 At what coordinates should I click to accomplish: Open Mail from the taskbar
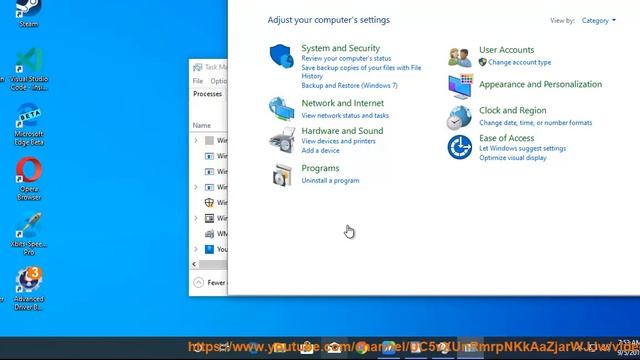334,348
